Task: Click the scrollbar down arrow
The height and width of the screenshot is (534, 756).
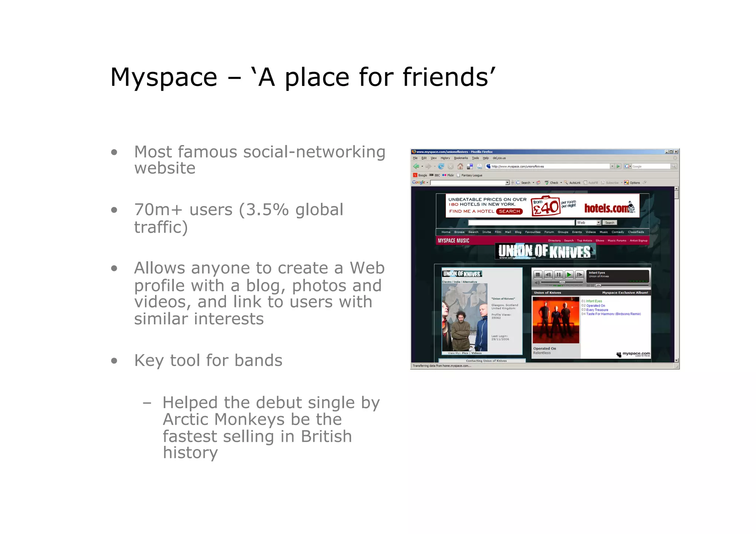Action: tap(676, 360)
